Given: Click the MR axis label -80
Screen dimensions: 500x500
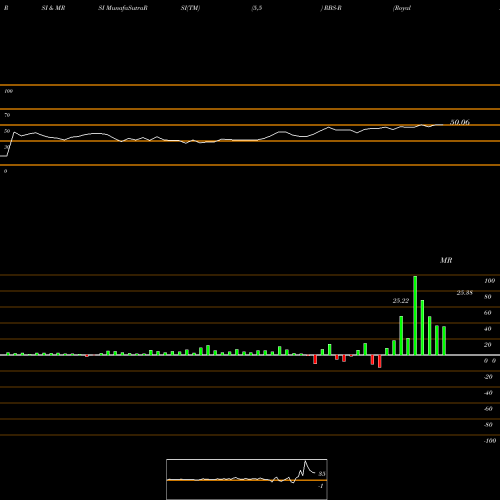Looking at the screenshot, I should pos(488,425).
